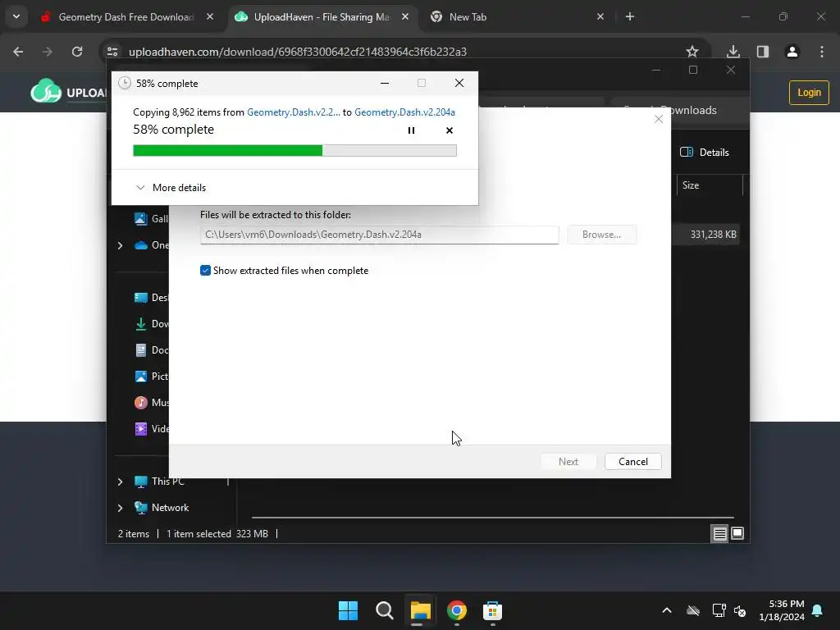
Task: Click the UploadHaven cloud logo
Action: pos(46,91)
